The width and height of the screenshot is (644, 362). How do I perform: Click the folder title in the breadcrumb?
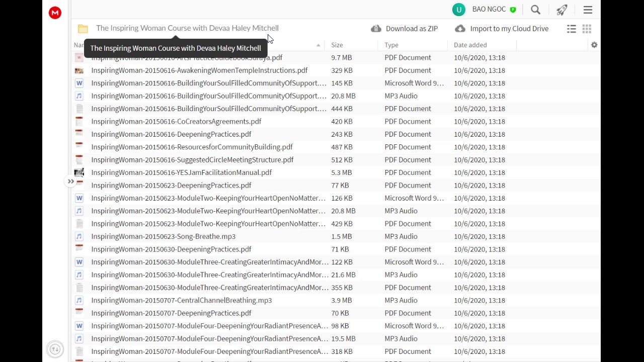(x=187, y=28)
